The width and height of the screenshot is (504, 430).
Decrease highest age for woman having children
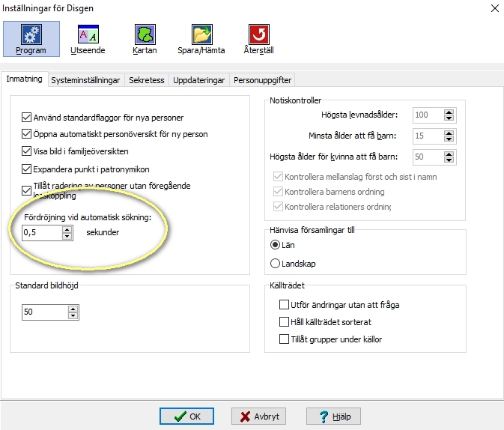[x=449, y=160]
